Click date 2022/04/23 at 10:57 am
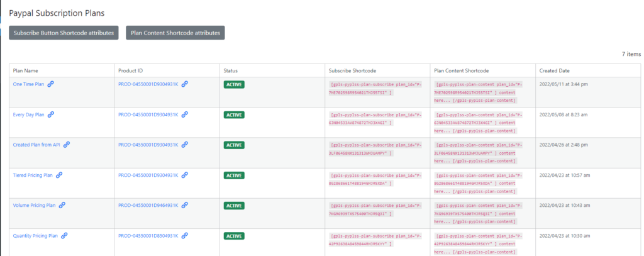The image size is (644, 256). tap(565, 175)
